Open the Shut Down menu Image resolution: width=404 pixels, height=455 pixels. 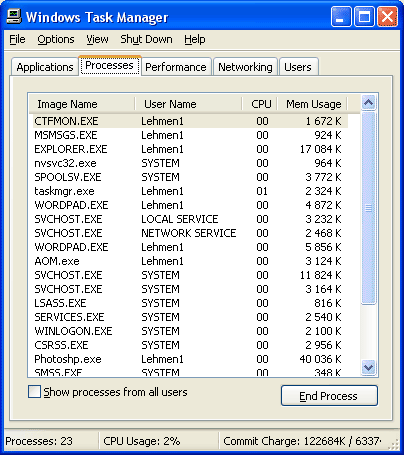[x=146, y=39]
